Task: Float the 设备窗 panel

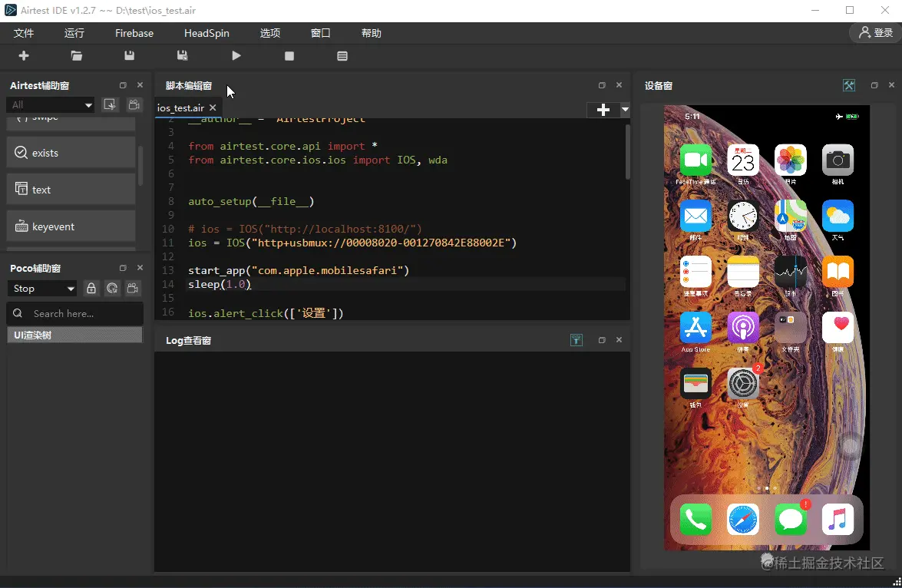Action: tap(874, 85)
